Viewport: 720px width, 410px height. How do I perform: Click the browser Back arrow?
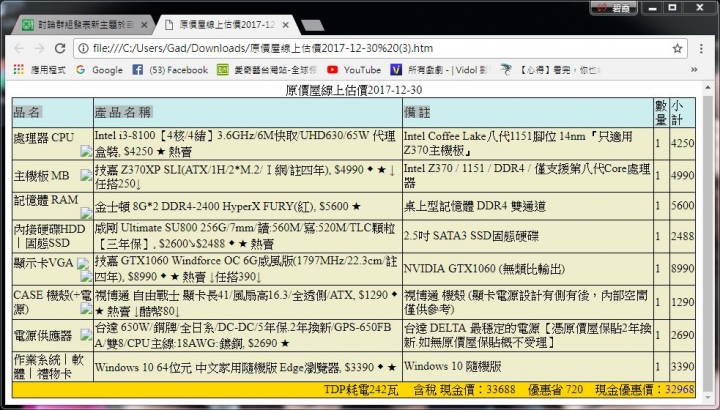click(19, 48)
